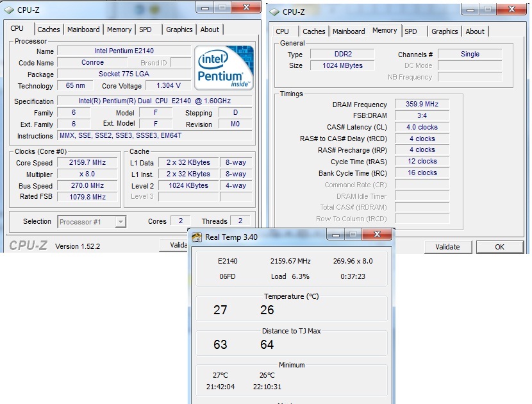Switch to the About tab in right CPU-Z window
This screenshot has width=532, height=404.
coord(475,31)
